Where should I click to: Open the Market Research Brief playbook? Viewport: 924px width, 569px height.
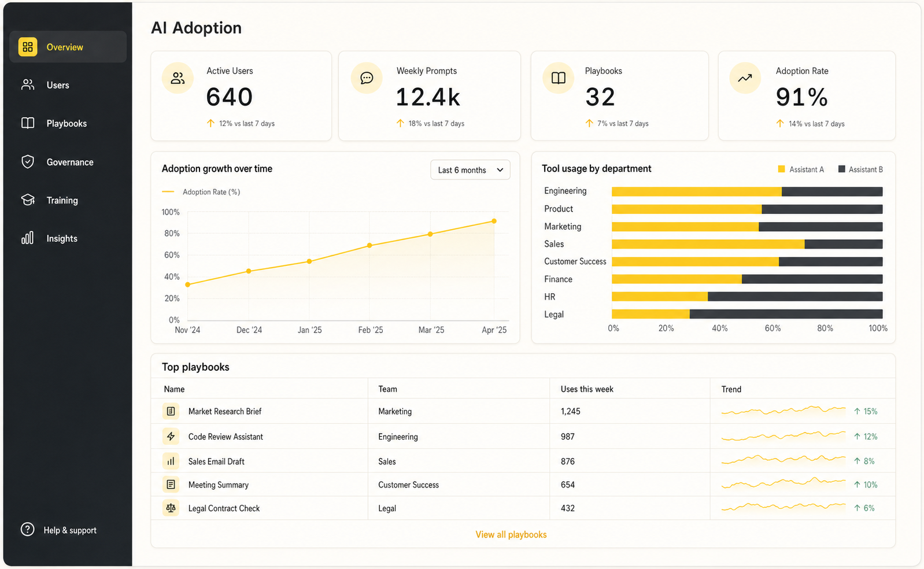coord(225,411)
